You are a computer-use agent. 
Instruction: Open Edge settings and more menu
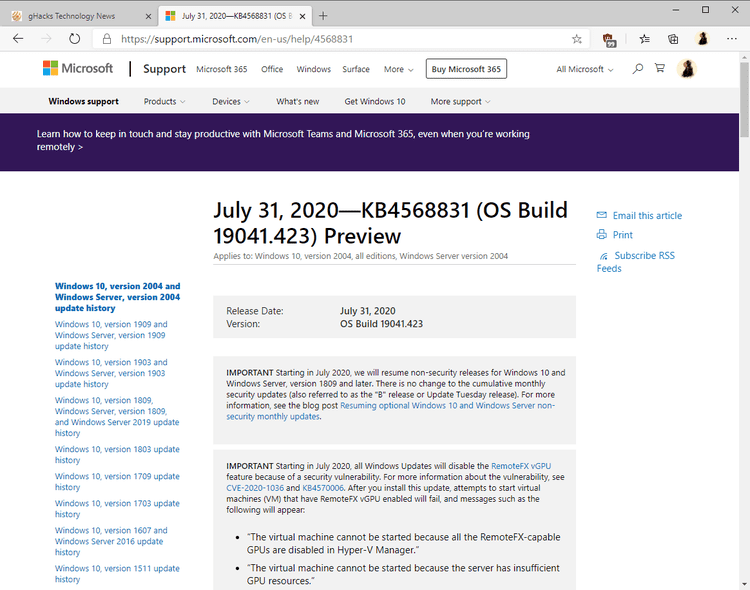(732, 39)
